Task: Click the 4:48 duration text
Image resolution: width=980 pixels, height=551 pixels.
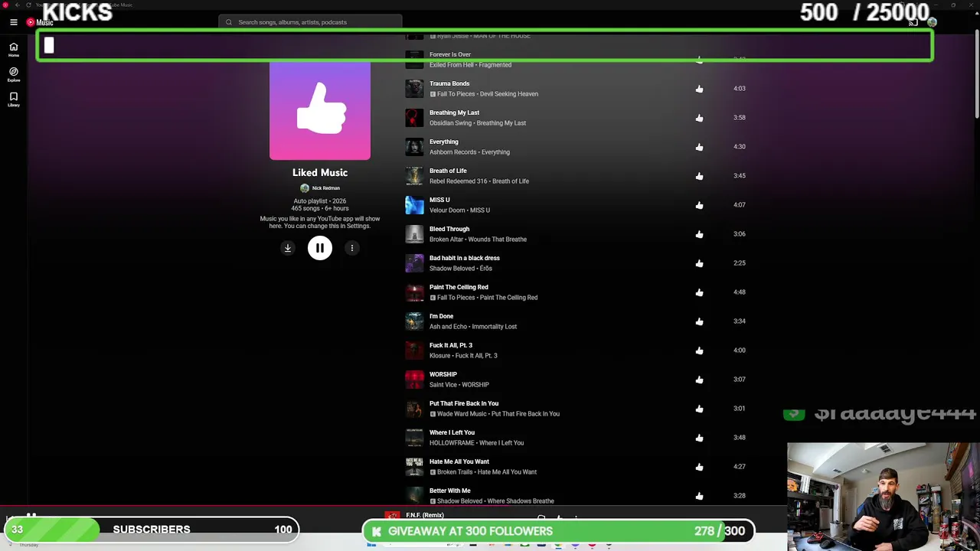Action: (x=740, y=292)
